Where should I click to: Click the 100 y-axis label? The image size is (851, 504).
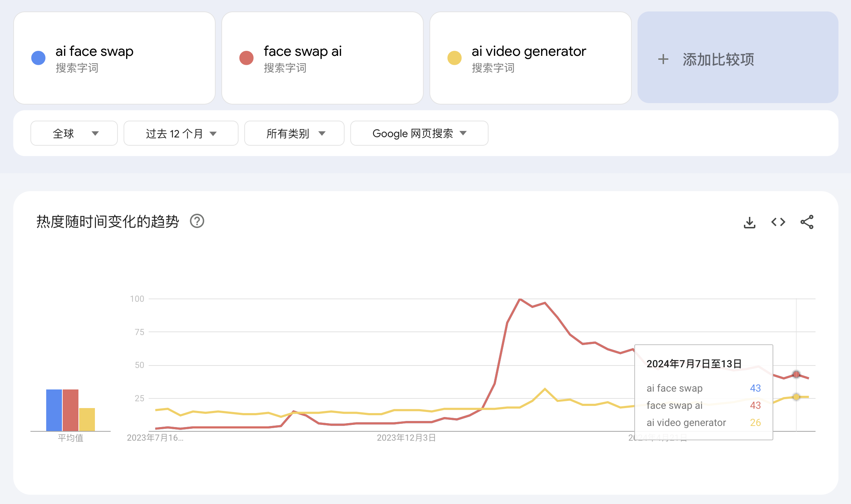click(137, 299)
